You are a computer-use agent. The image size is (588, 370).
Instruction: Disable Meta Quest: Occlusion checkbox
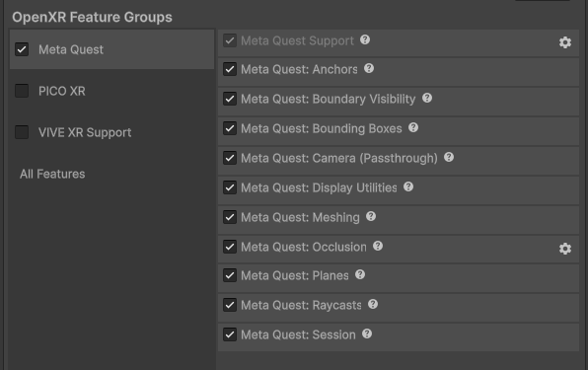(230, 247)
